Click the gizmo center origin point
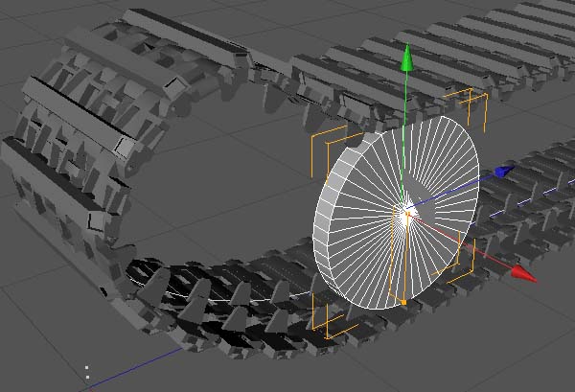 (407, 214)
